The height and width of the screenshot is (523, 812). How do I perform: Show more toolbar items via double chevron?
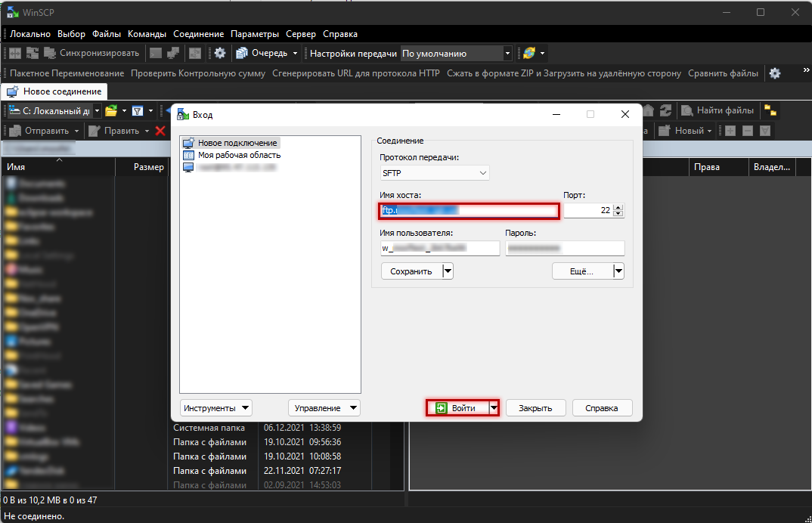(x=806, y=70)
